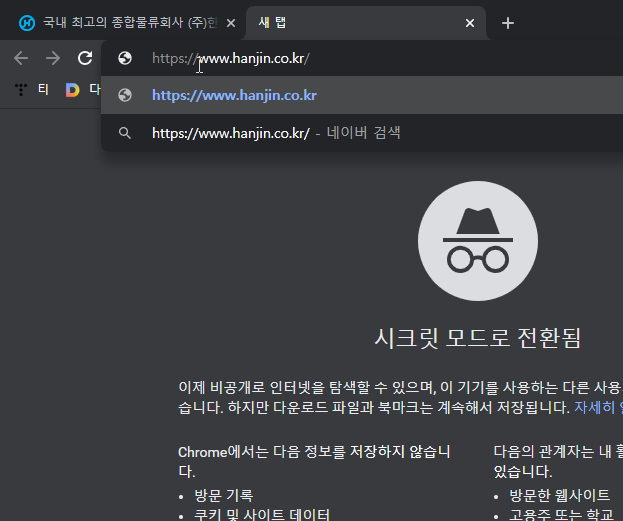Viewport: 623px width, 521px height.
Task: Open the Daum D bookmark icon
Action: (72, 90)
